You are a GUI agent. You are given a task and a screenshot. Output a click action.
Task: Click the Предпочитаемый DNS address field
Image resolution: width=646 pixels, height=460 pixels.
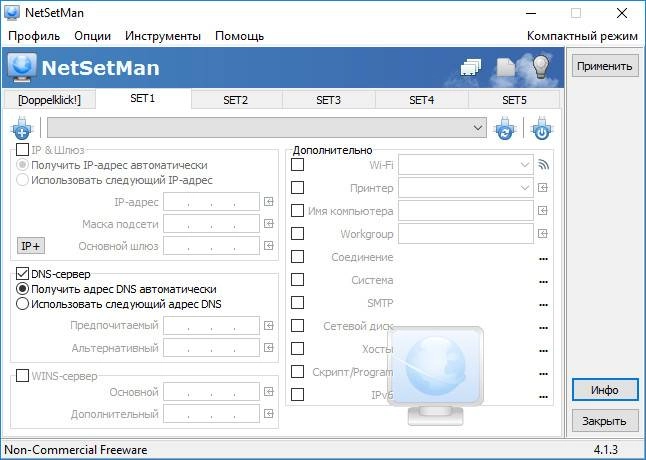pyautogui.click(x=211, y=326)
